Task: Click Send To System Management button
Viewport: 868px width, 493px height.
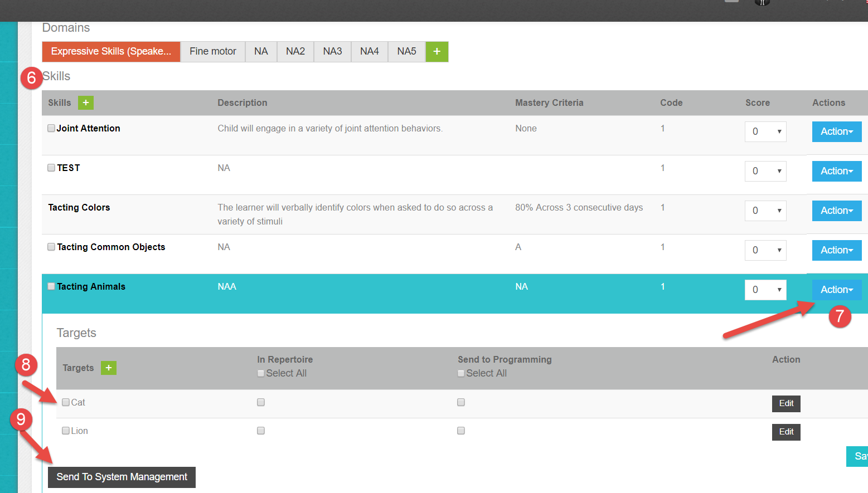Action: (122, 477)
